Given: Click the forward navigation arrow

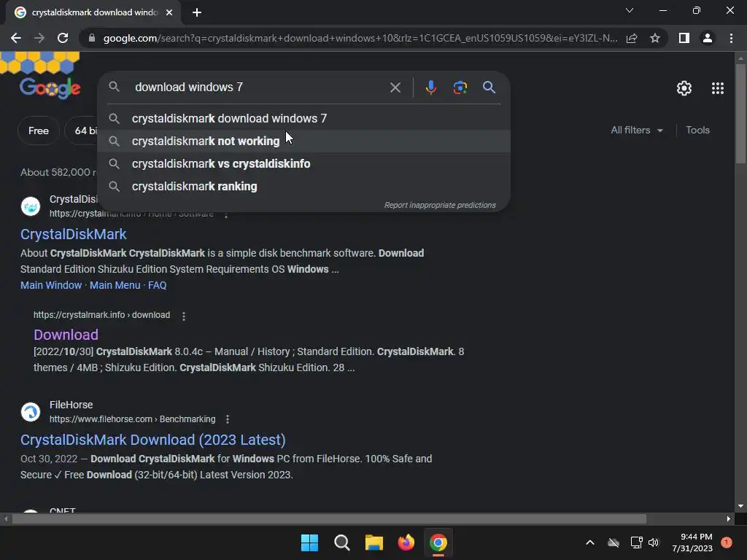Looking at the screenshot, I should tap(39, 38).
